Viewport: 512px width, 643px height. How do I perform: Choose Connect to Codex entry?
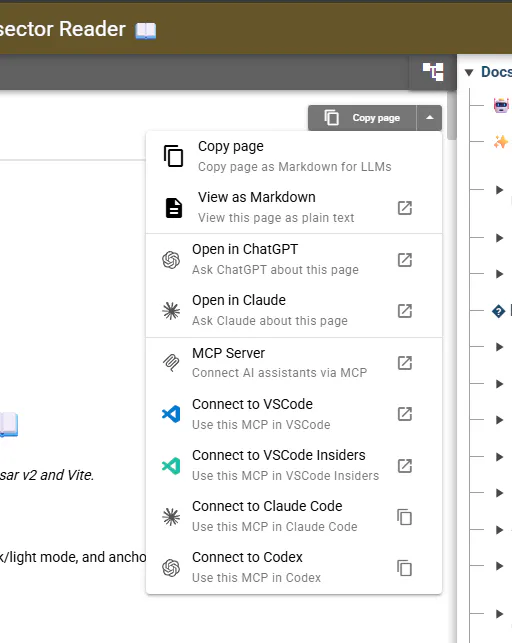pyautogui.click(x=294, y=568)
